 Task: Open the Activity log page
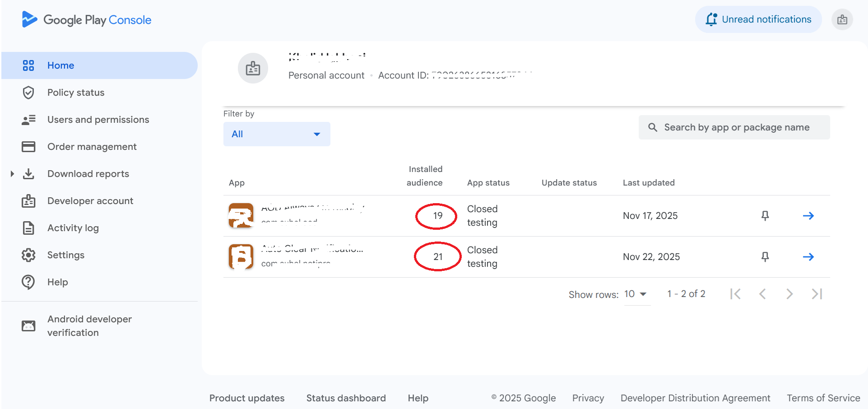(73, 228)
